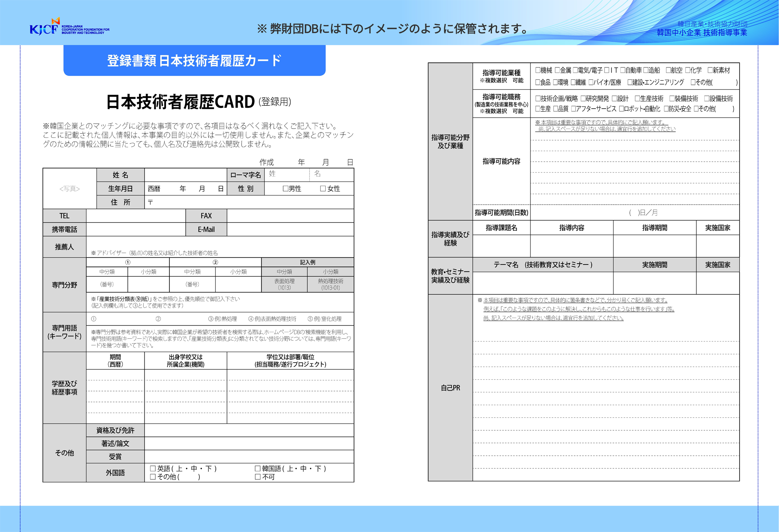
Task: Tick the バイオ/医療 checkbox
Action: (591, 82)
